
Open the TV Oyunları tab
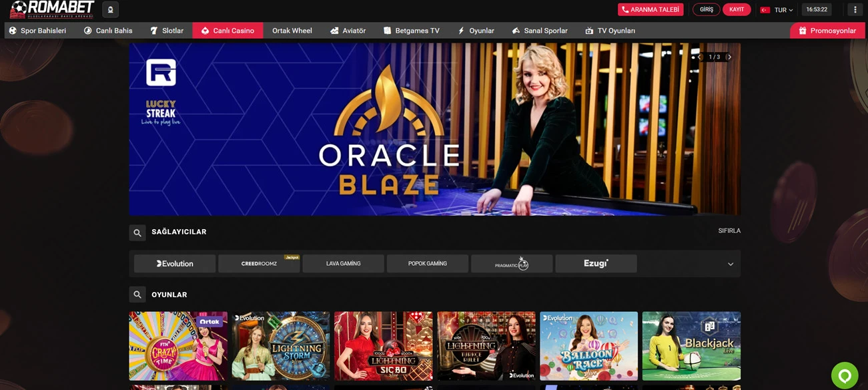(610, 31)
